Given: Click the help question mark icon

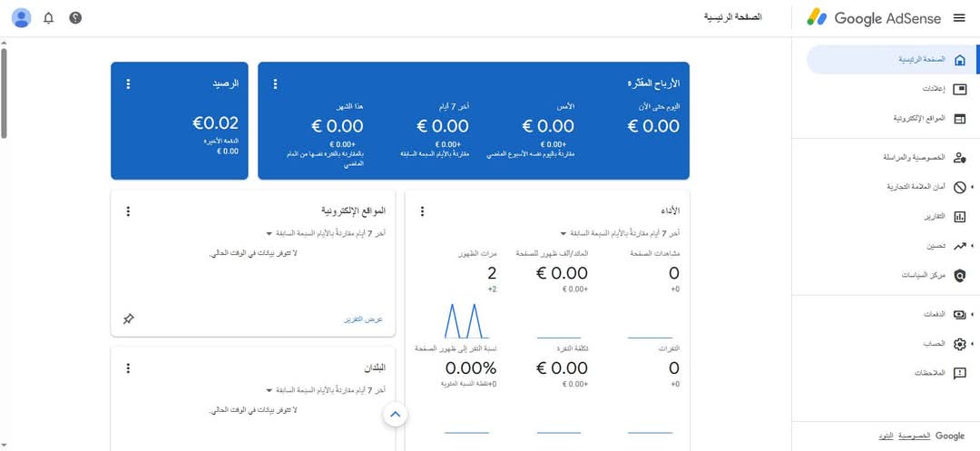Looking at the screenshot, I should (75, 18).
